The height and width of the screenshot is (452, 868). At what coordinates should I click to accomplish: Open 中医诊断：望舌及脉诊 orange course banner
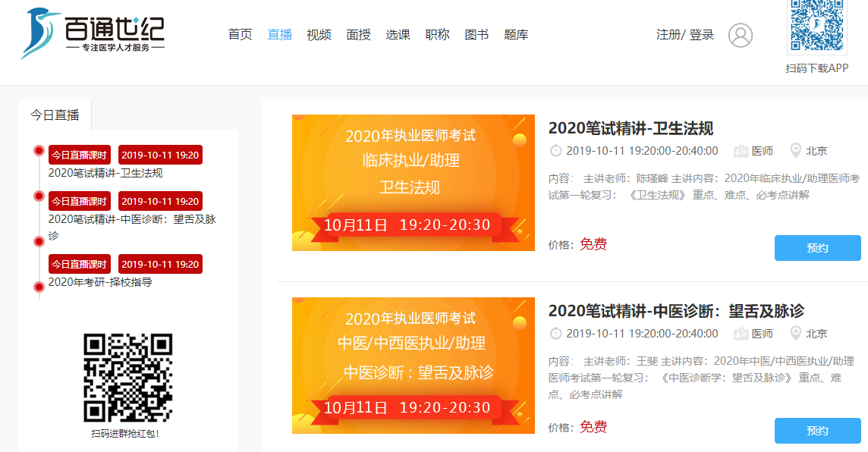coord(414,366)
